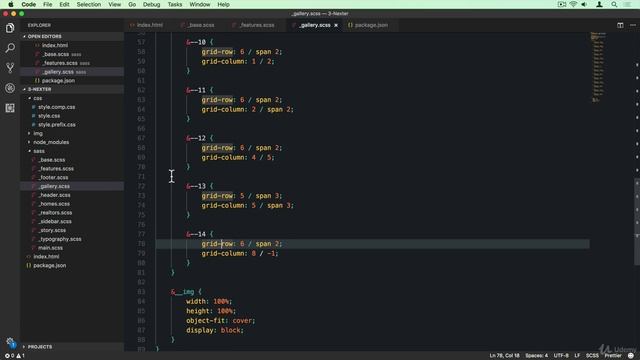
Task: Expand the Projects section
Action: click(39, 347)
